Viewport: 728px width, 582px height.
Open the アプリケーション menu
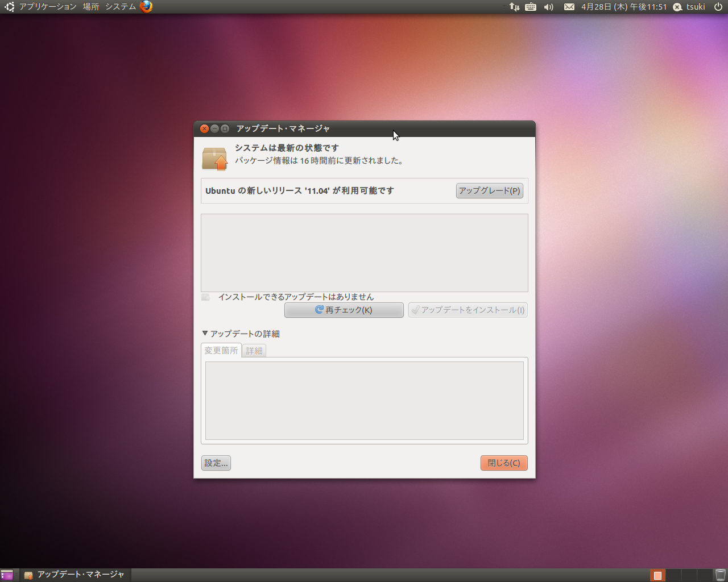[x=48, y=7]
